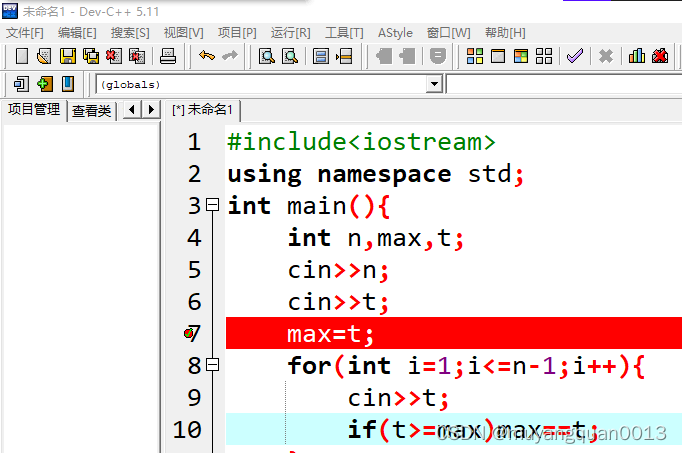The width and height of the screenshot is (682, 453).
Task: Collapse the main function fold at line 3
Action: pyautogui.click(x=212, y=205)
